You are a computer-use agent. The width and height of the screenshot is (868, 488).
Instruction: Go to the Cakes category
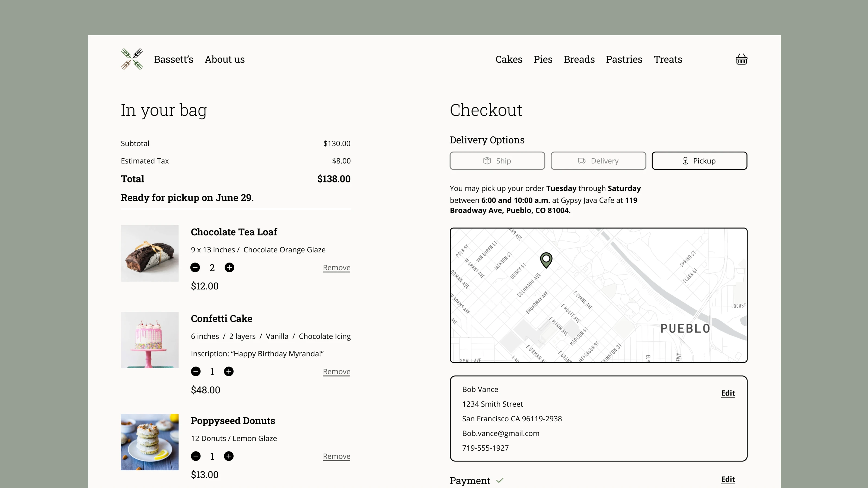509,59
